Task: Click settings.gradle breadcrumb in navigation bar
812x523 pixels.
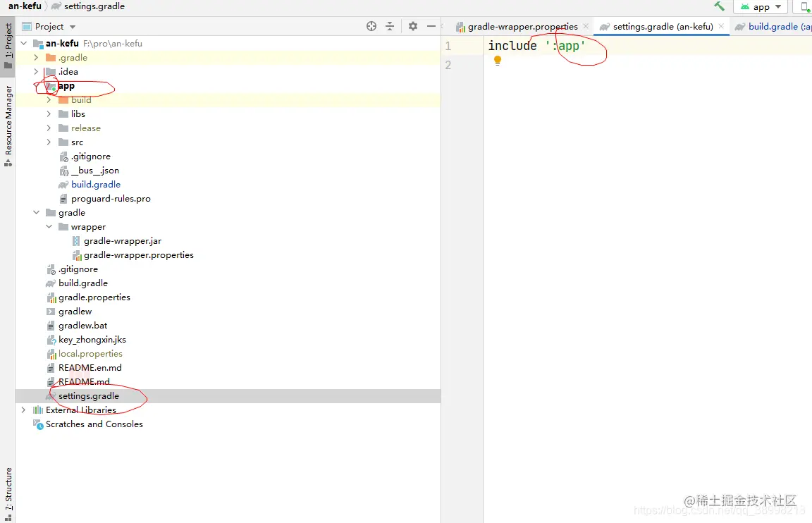Action: [94, 6]
